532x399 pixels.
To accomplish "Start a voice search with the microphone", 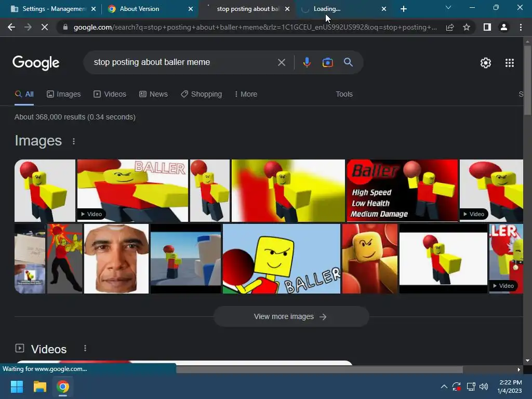I will tap(307, 62).
